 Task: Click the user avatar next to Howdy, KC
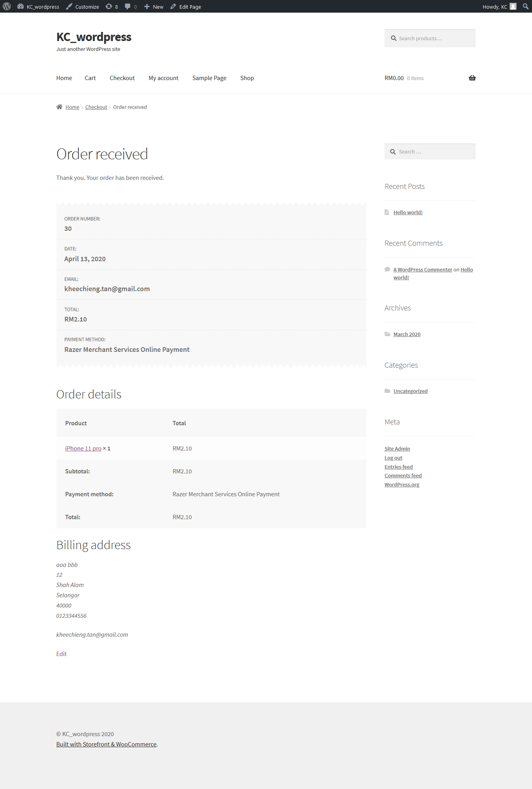[x=513, y=6]
